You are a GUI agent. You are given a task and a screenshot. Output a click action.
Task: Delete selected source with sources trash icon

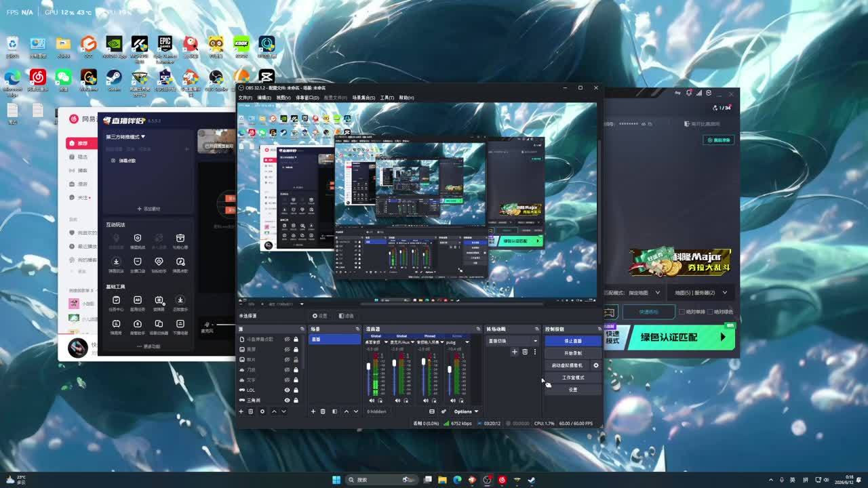[x=250, y=411]
